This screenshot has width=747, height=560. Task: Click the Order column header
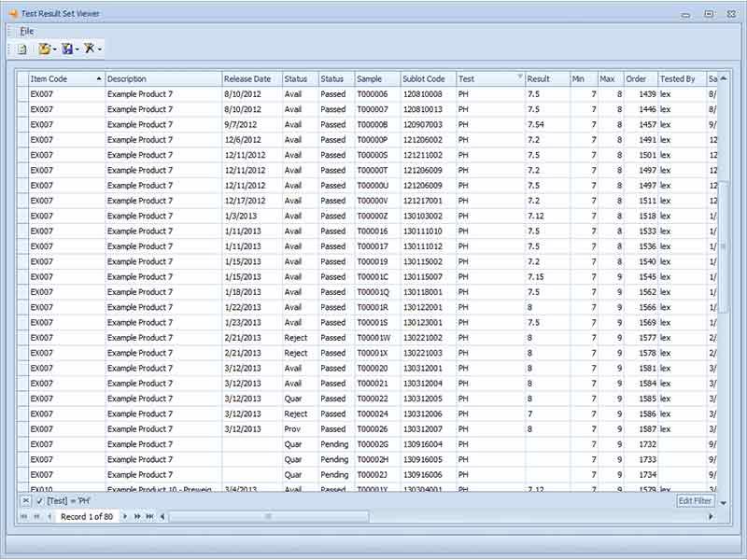click(x=641, y=79)
